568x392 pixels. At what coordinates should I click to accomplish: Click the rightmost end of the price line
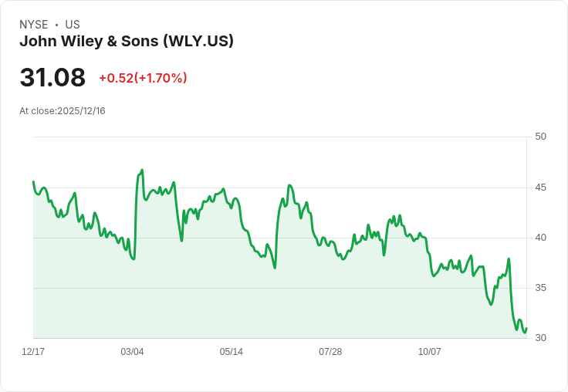click(526, 329)
